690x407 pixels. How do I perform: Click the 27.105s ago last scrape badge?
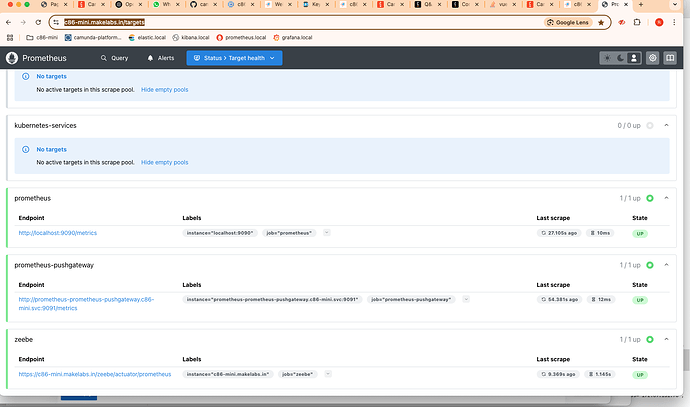pyautogui.click(x=559, y=233)
